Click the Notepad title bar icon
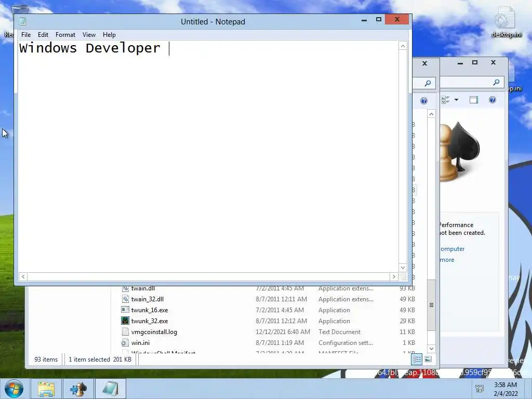 click(22, 21)
